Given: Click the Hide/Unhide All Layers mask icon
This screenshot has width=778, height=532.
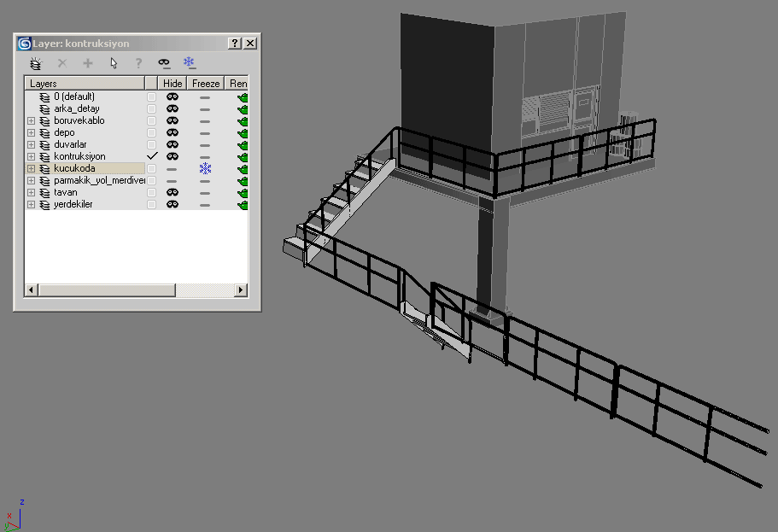Looking at the screenshot, I should [x=164, y=63].
